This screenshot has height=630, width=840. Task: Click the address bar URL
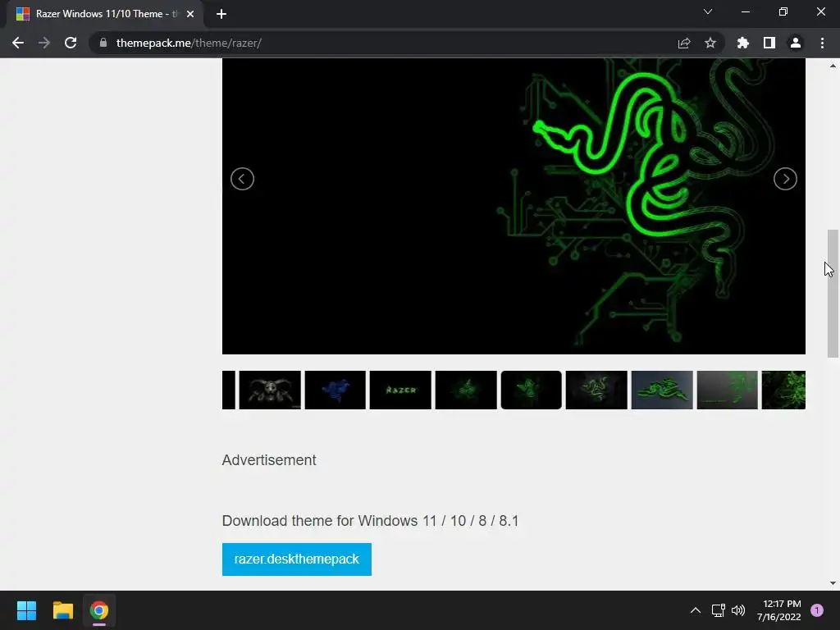(x=189, y=43)
